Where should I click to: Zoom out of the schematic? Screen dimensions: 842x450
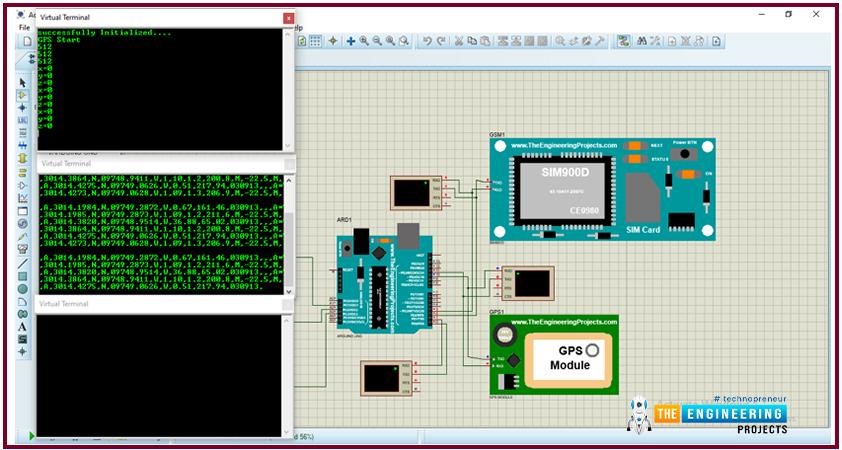coord(377,41)
